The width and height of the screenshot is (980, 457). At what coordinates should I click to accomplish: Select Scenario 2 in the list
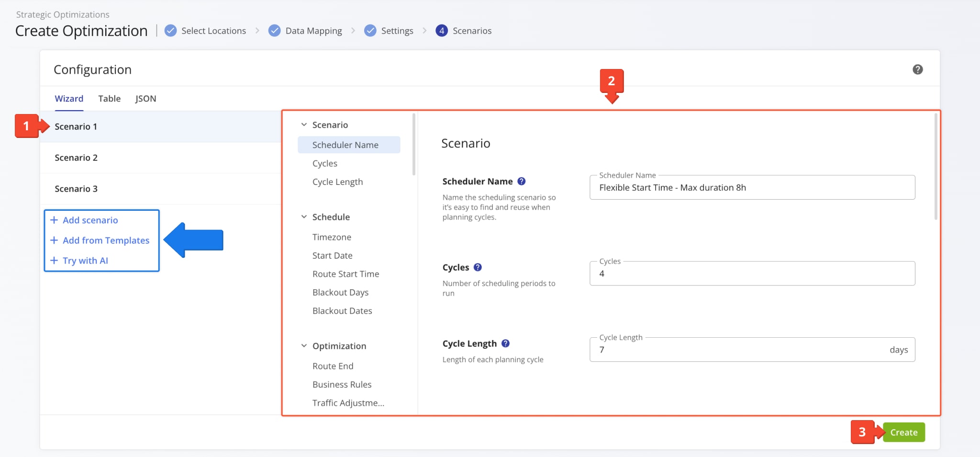click(x=76, y=158)
